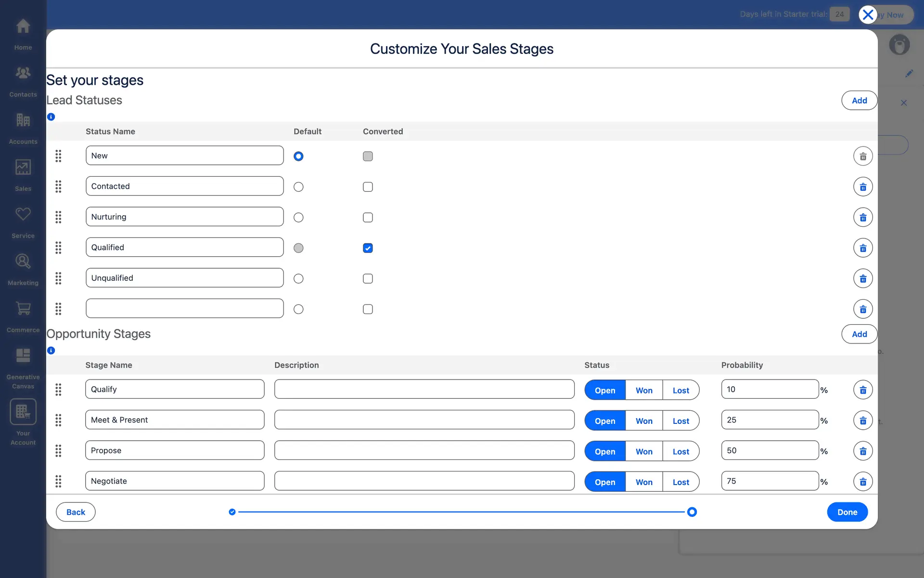Go to Sales in left navigation
This screenshot has width=924, height=578.
tap(23, 175)
